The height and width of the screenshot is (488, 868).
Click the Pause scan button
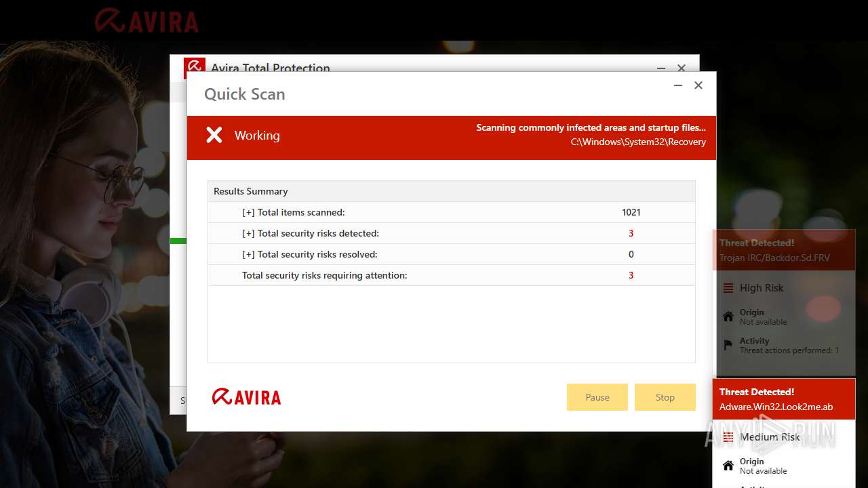597,397
